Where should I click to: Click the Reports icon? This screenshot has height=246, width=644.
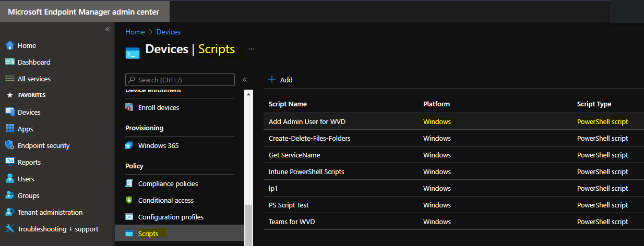(x=9, y=162)
